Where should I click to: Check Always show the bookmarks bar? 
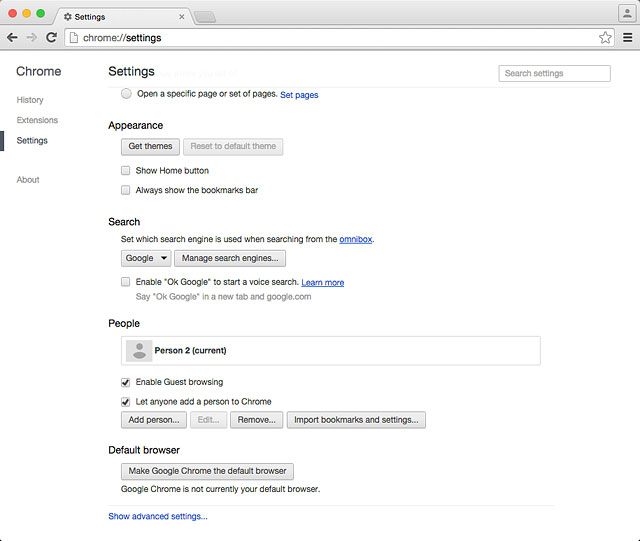coord(125,190)
